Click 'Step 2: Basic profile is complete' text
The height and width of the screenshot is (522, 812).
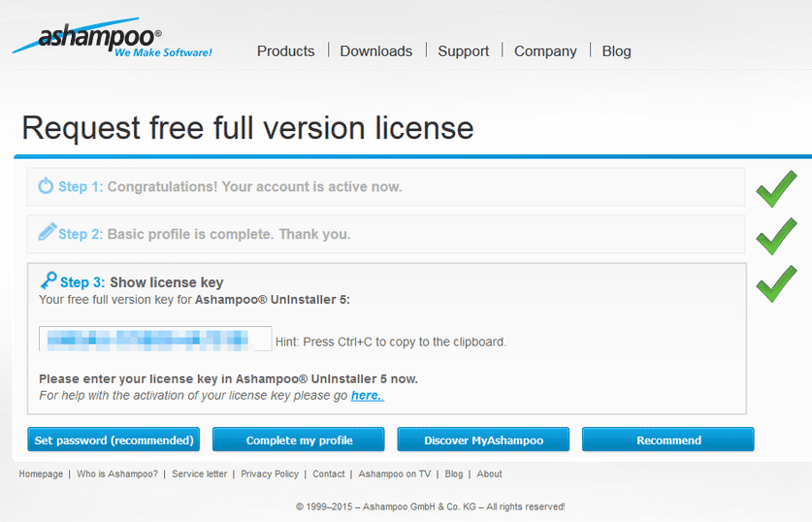pos(205,234)
